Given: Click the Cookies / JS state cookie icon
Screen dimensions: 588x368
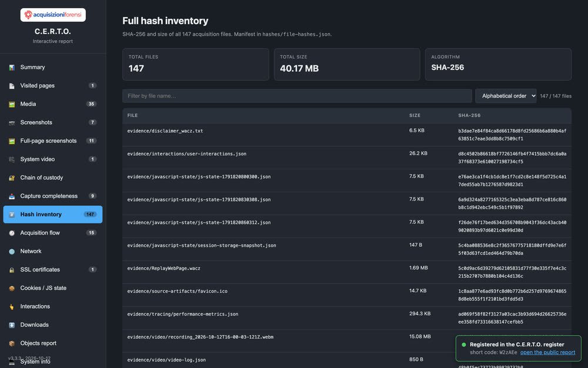Looking at the screenshot, I should (x=12, y=288).
